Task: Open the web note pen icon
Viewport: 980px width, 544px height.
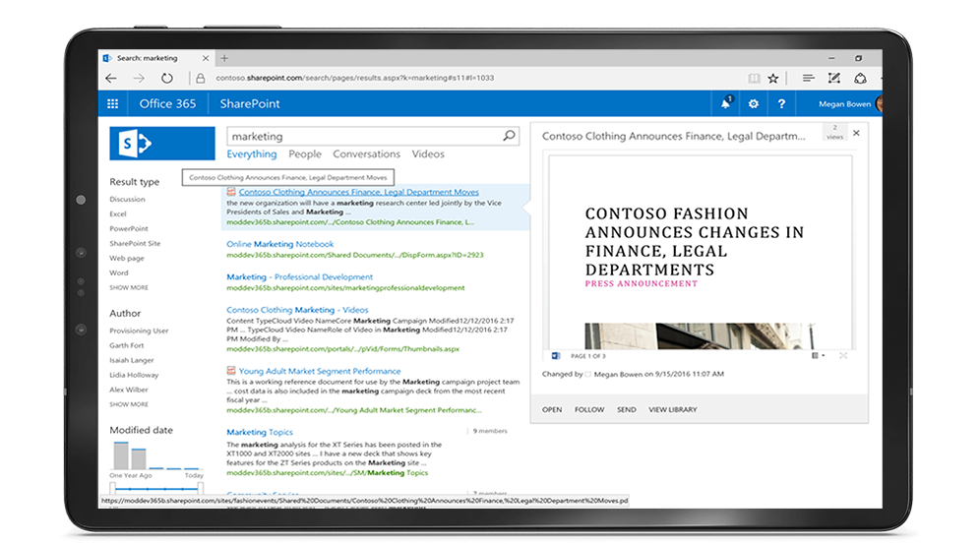Action: [x=833, y=78]
